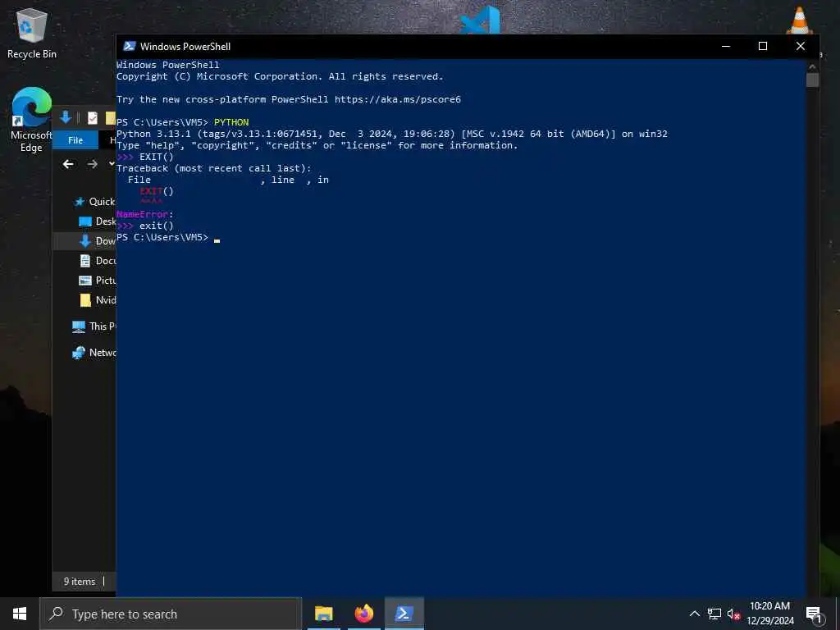
Task: Open File Explorer from the taskbar
Action: tap(323, 614)
